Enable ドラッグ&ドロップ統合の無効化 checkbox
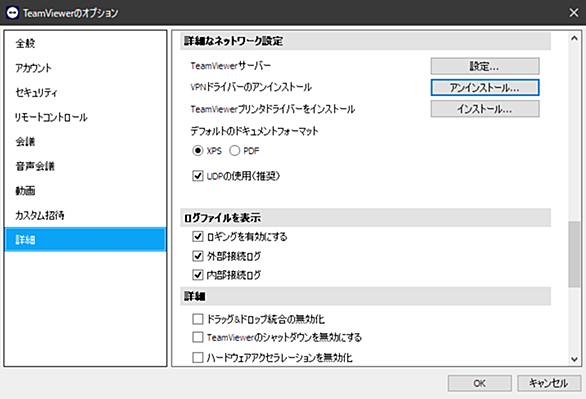 click(x=197, y=319)
